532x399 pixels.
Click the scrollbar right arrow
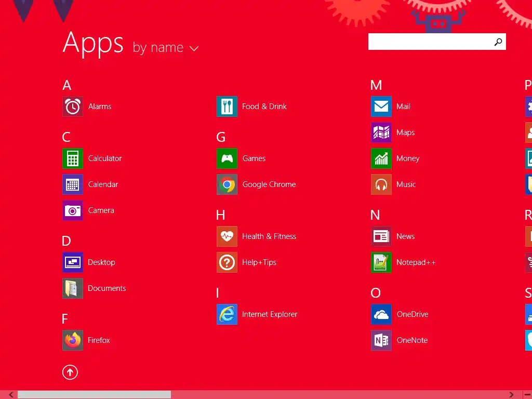[511, 395]
